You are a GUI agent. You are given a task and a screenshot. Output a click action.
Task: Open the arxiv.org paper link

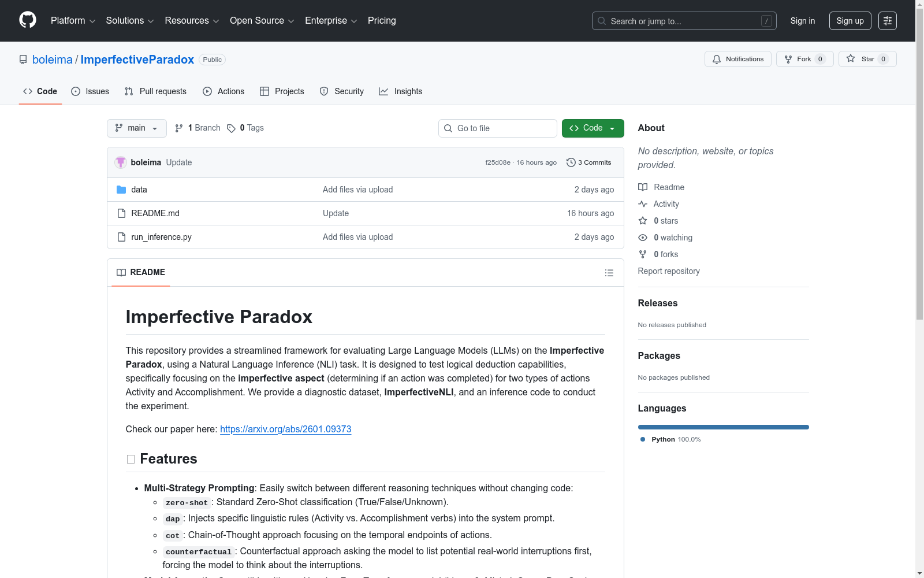(286, 429)
